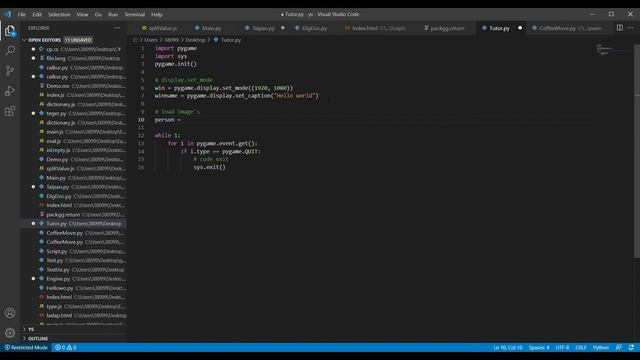
Task: Open the View menu
Action: [82, 14]
